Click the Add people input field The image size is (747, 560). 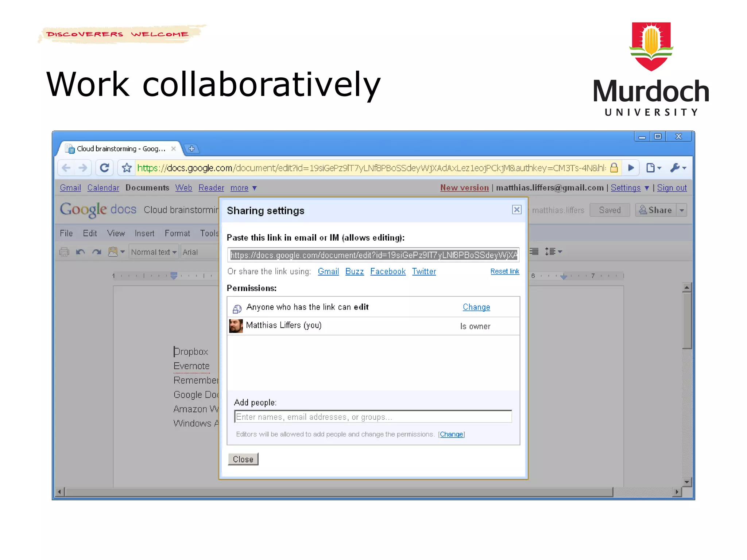(x=373, y=417)
